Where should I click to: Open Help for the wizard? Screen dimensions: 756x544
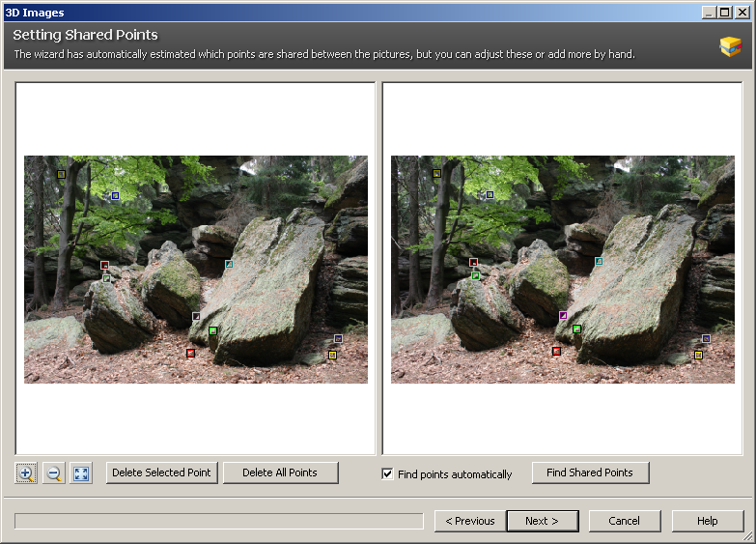click(x=708, y=521)
